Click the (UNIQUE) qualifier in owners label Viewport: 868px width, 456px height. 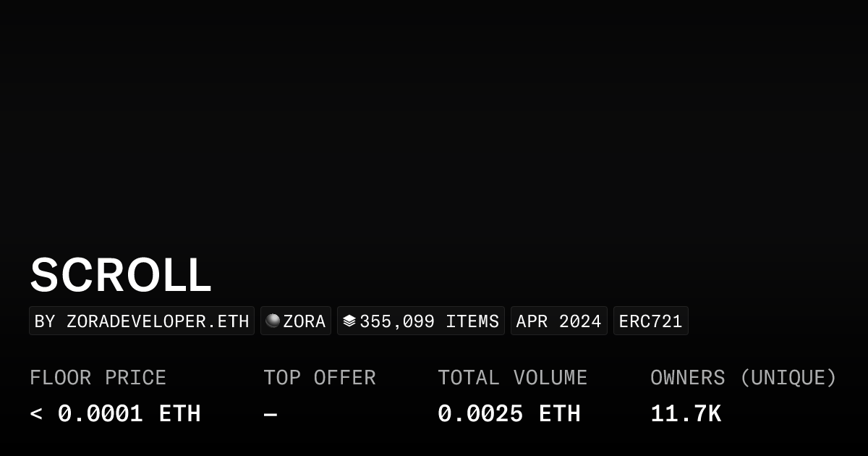(788, 378)
